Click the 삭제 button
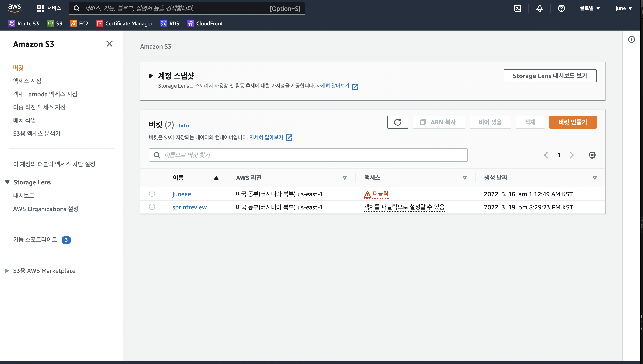Viewport: 643px width, 364px height. coord(530,122)
